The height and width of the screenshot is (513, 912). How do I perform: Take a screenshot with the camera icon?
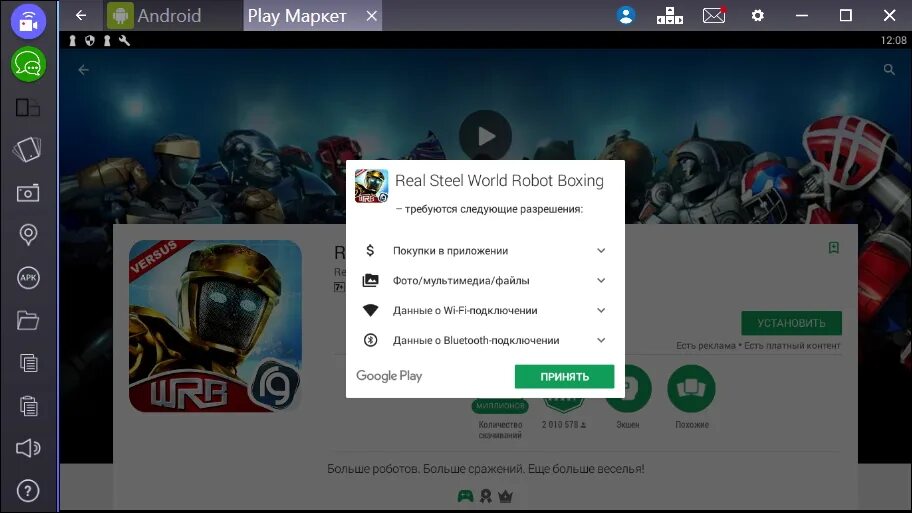(27, 193)
